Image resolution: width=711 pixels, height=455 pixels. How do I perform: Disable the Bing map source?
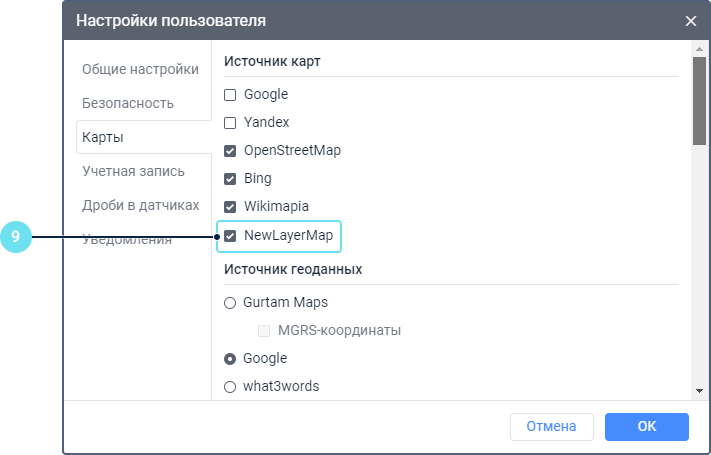pos(230,179)
